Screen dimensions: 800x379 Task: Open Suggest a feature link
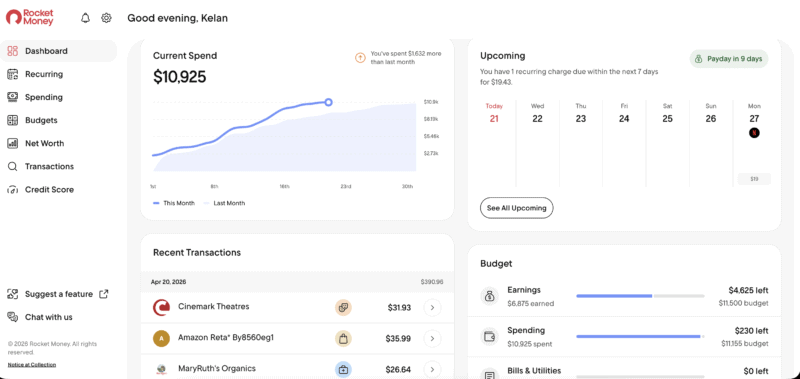point(59,294)
